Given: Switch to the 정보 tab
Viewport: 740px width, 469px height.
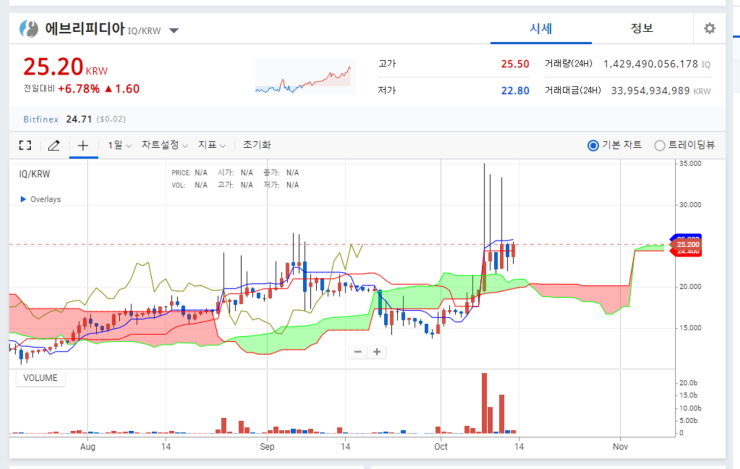Looking at the screenshot, I should (642, 29).
